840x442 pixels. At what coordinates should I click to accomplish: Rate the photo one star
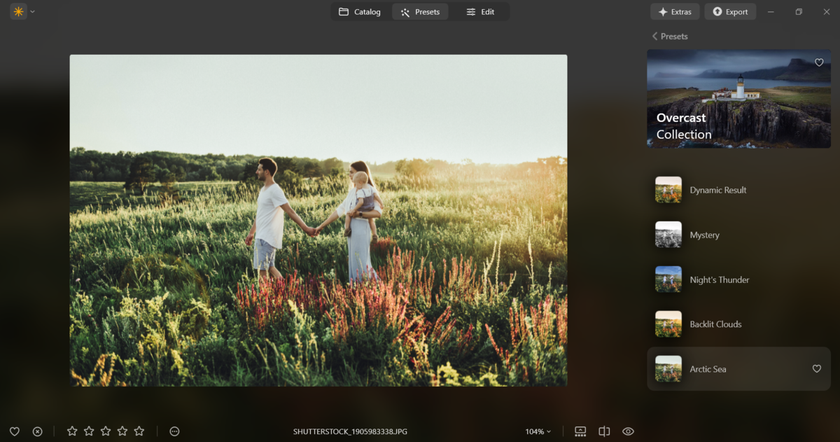tap(72, 431)
